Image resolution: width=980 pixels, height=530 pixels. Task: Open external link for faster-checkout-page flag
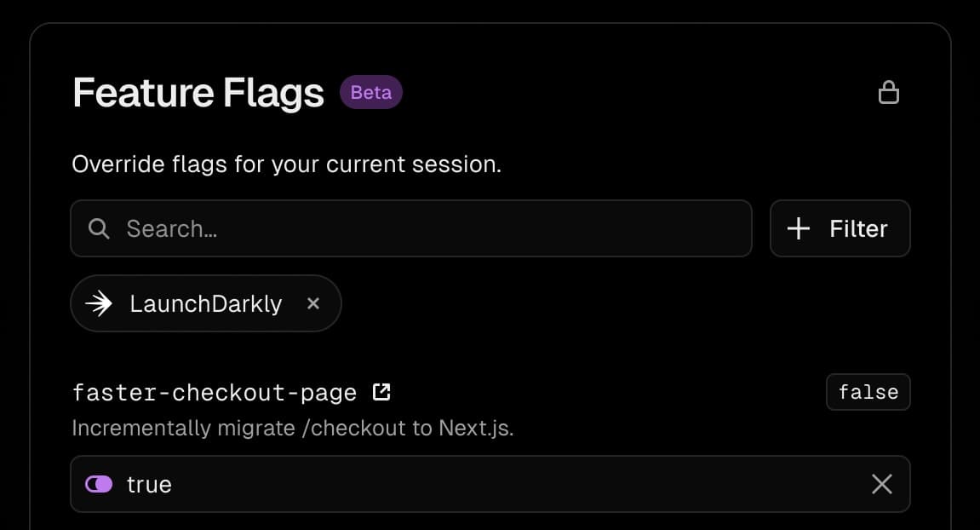pos(381,392)
